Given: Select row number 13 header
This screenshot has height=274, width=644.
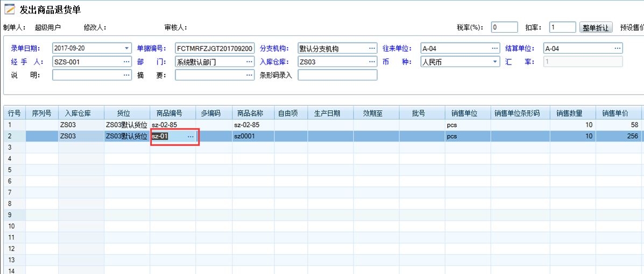Looking at the screenshot, I should point(15,259).
